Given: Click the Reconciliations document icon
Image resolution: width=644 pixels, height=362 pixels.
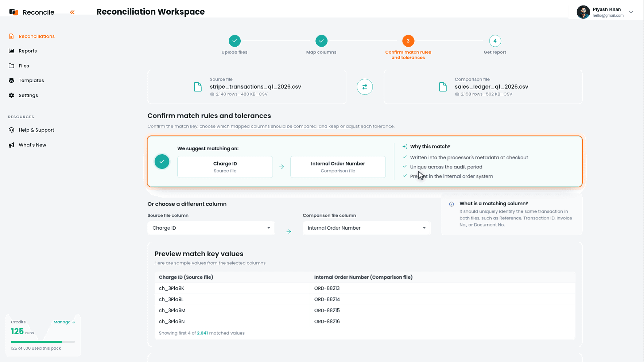Looking at the screenshot, I should (11, 36).
